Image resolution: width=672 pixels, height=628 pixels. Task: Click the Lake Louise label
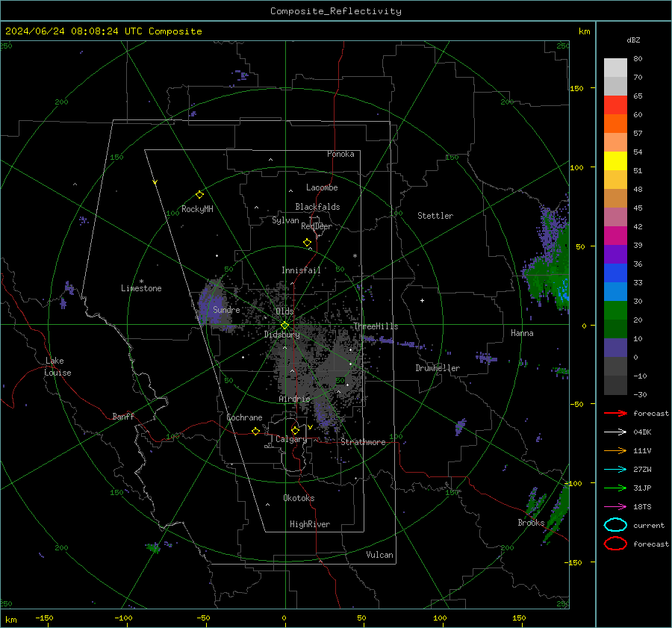click(57, 367)
